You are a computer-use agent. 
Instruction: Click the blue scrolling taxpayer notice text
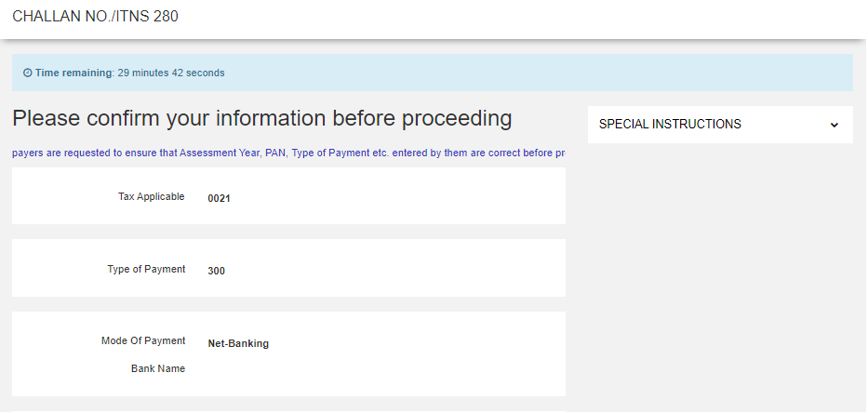pyautogui.click(x=287, y=153)
